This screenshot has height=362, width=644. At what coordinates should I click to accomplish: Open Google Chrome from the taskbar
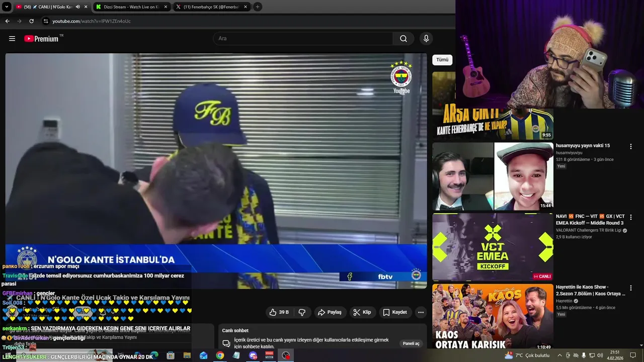click(x=220, y=355)
